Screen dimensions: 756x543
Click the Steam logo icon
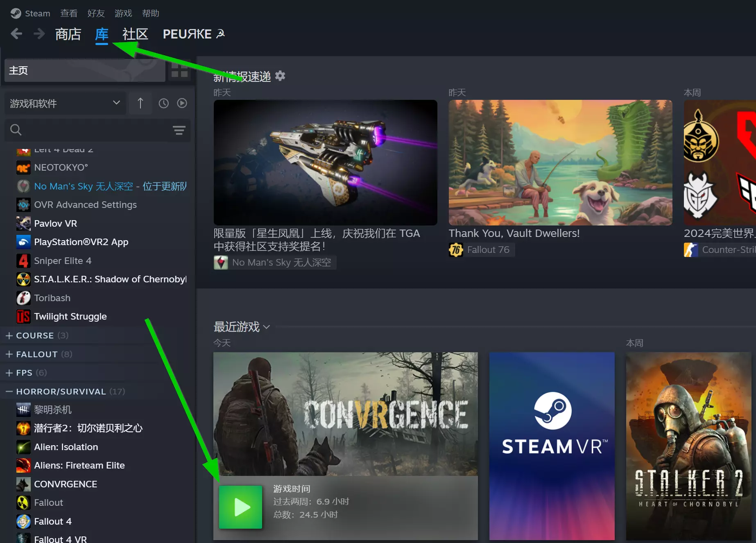[x=16, y=14]
